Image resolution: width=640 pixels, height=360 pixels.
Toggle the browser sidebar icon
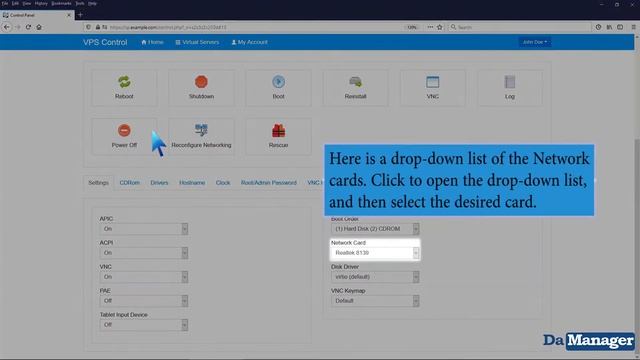coord(620,27)
